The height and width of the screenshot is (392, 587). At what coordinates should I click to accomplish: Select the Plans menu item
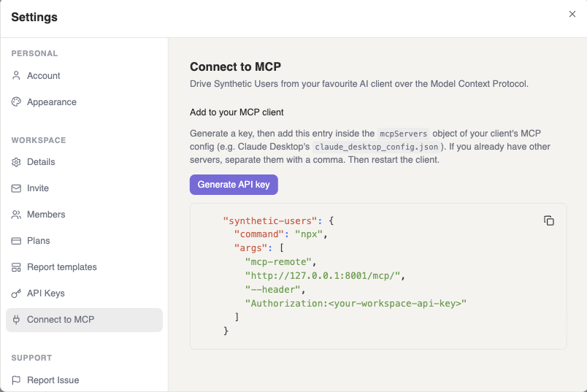point(84,241)
